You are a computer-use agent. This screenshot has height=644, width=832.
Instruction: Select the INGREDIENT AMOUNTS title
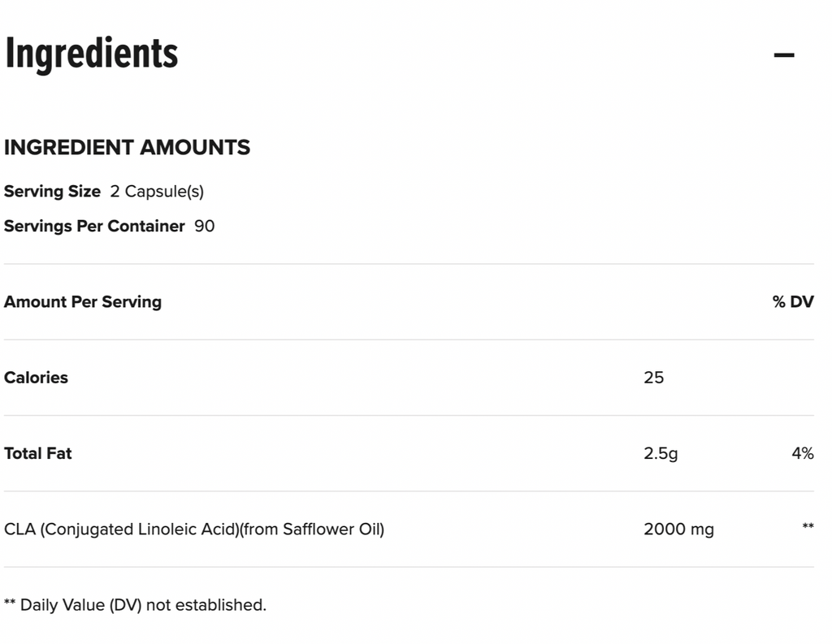(x=127, y=148)
